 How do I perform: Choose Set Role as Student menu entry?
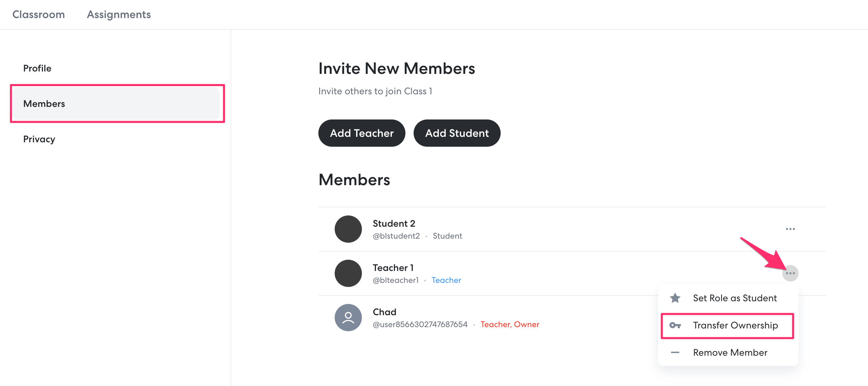728,298
